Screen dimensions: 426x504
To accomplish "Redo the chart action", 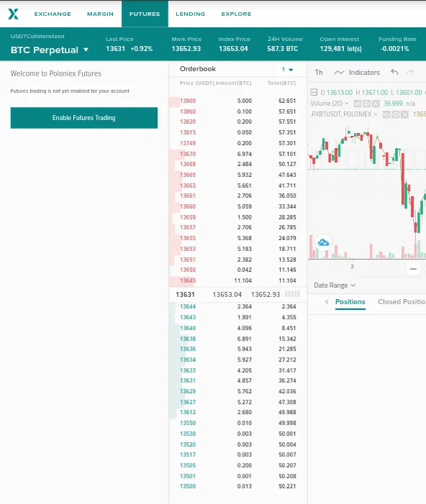I will pos(409,72).
